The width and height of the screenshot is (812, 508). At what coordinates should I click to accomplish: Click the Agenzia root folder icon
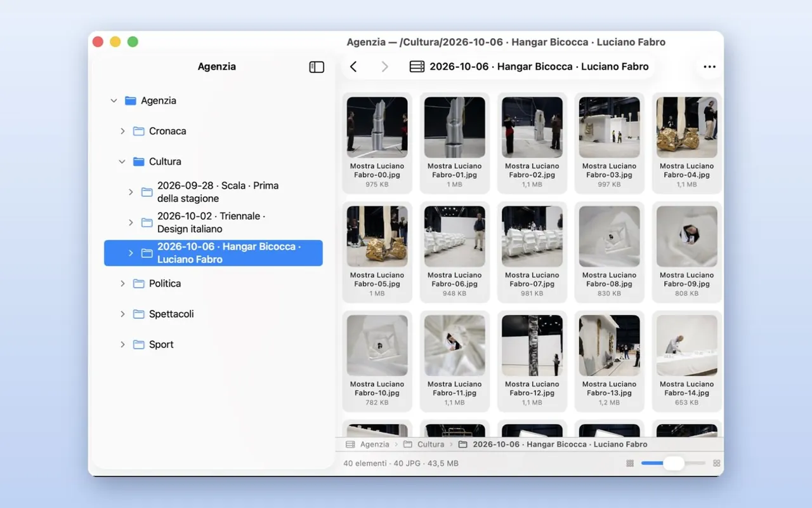tap(131, 100)
